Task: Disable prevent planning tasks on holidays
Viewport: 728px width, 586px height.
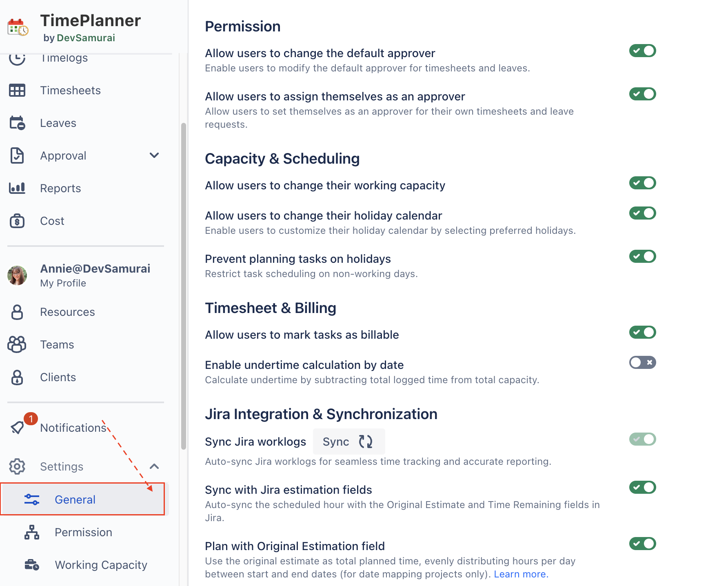Action: tap(642, 256)
